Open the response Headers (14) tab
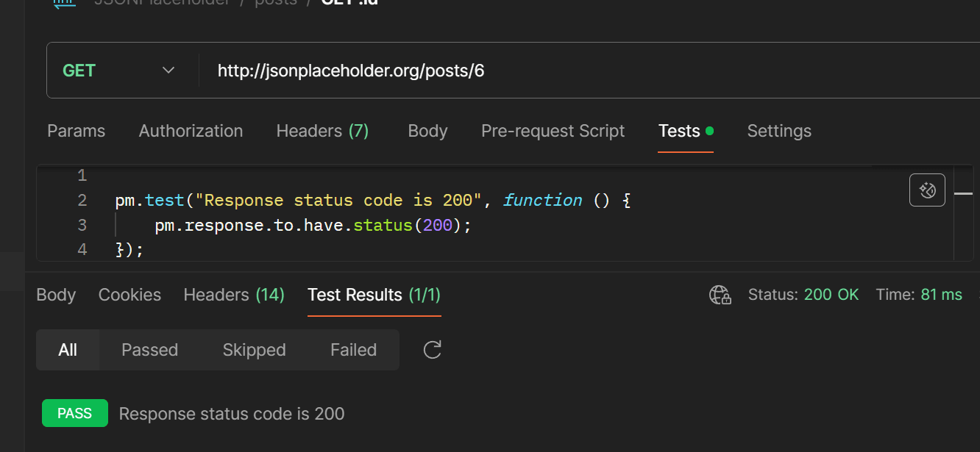 coord(233,295)
